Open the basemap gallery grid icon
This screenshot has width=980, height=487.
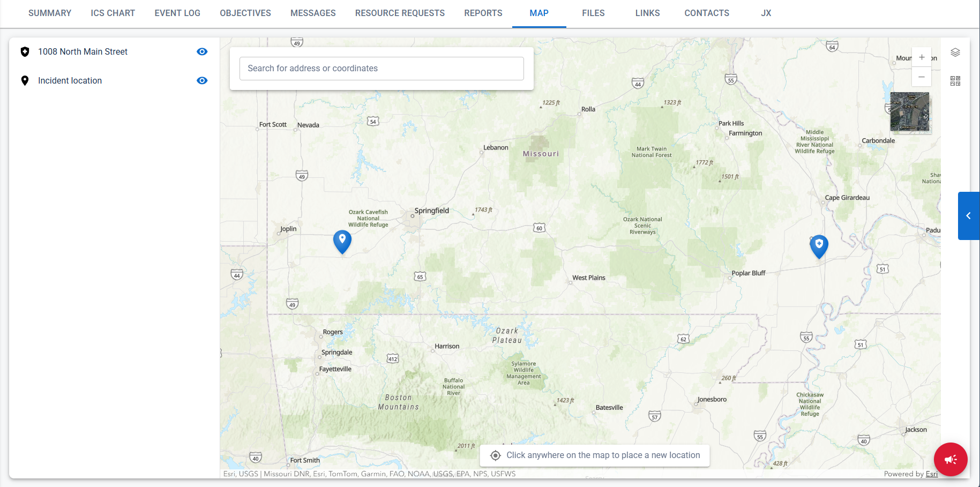pos(955,81)
